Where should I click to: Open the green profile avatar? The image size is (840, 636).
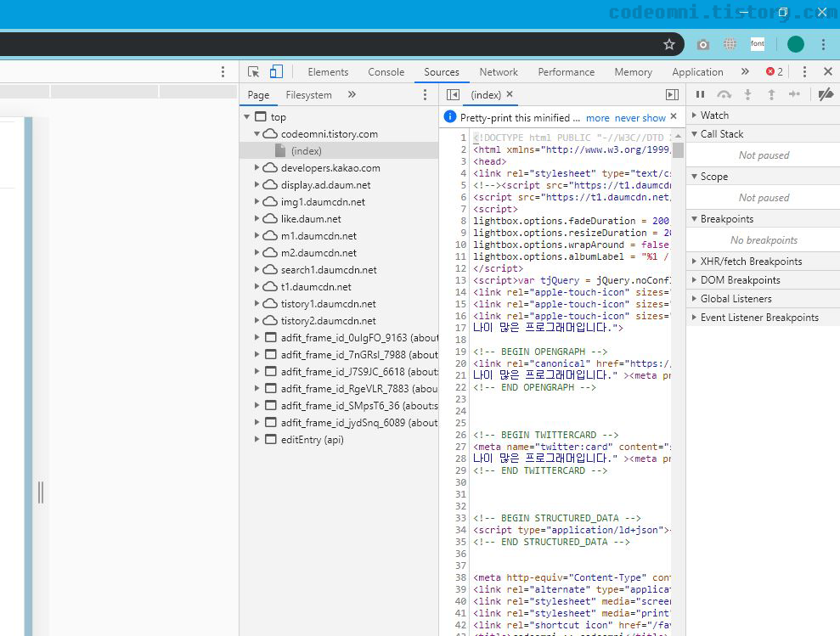[796, 44]
